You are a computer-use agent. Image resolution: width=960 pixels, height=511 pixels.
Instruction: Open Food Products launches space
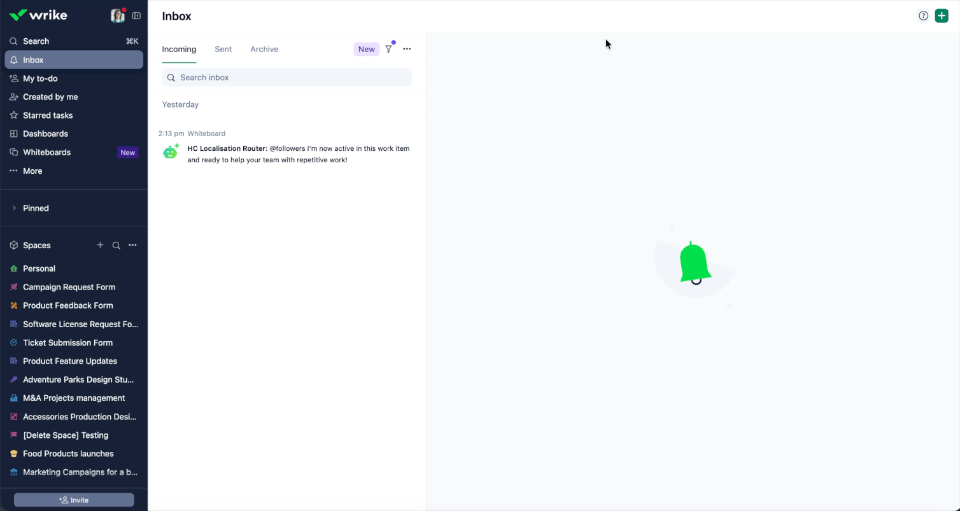click(73, 453)
